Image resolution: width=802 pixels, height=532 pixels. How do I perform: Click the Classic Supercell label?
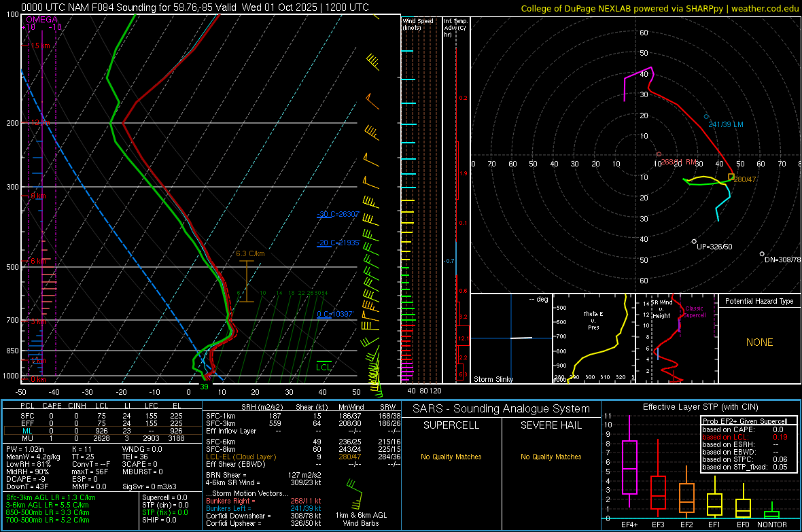(694, 312)
